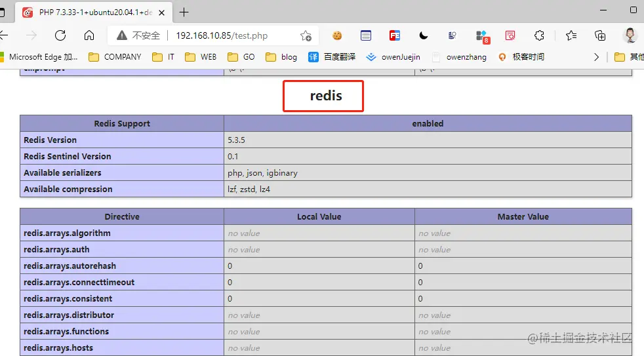Select the PHP 7.3.33 tab
The width and height of the screenshot is (644, 356).
(94, 12)
